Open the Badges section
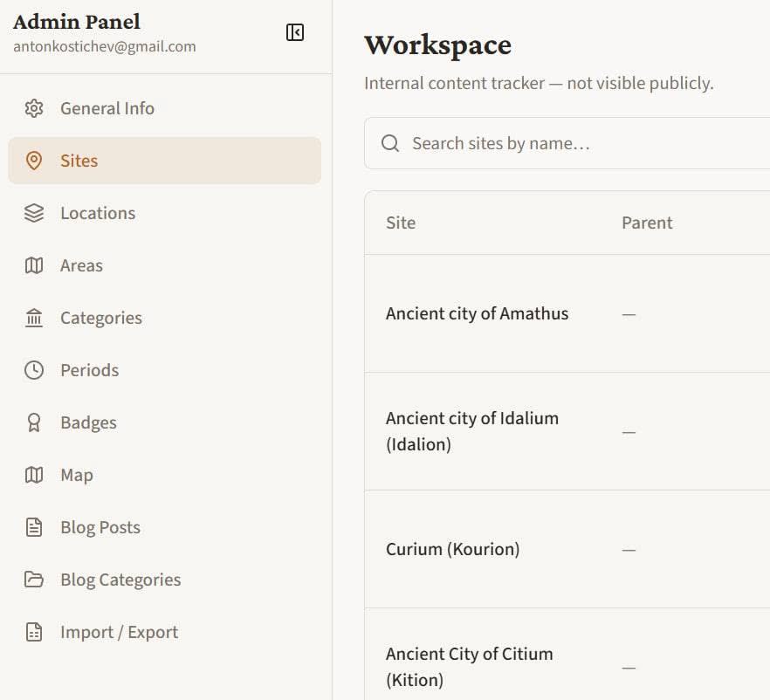 [x=164, y=422]
